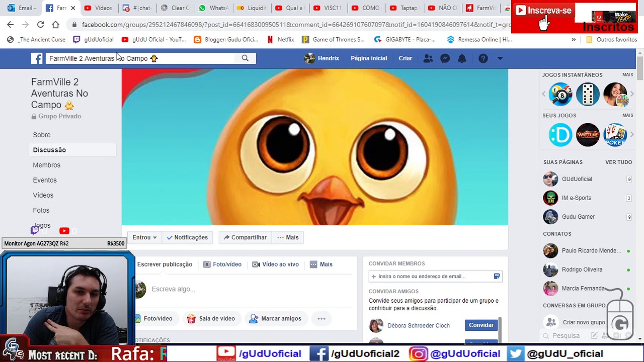Image resolution: width=644 pixels, height=362 pixels.
Task: Select the Foto/vídeo composer tab
Action: point(222,264)
